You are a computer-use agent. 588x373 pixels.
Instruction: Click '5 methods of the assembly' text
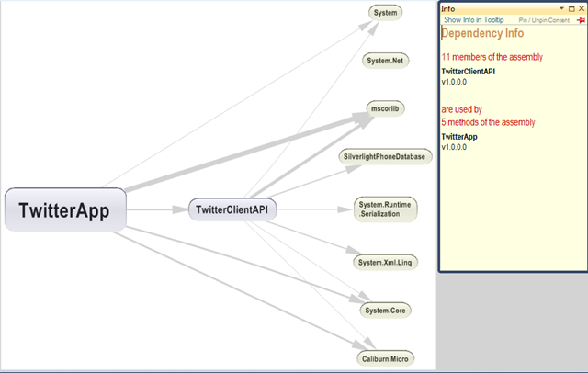pos(488,122)
